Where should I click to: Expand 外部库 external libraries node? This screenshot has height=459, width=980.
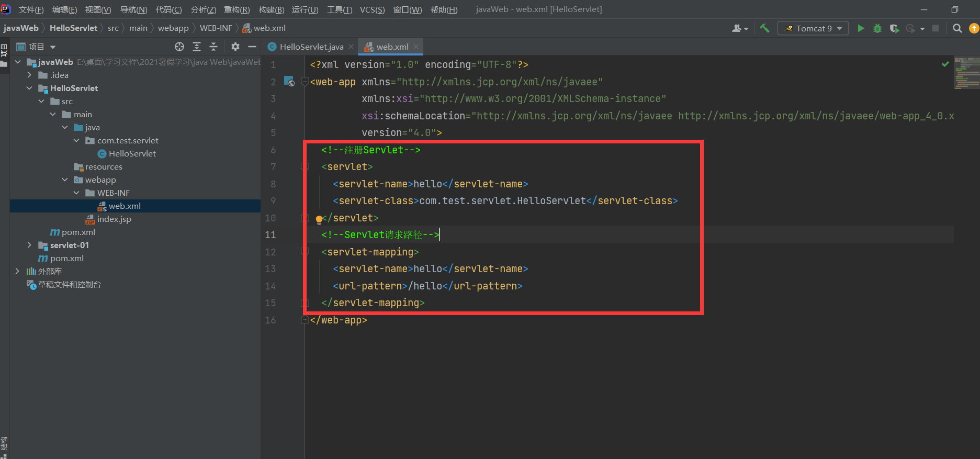pyautogui.click(x=18, y=271)
